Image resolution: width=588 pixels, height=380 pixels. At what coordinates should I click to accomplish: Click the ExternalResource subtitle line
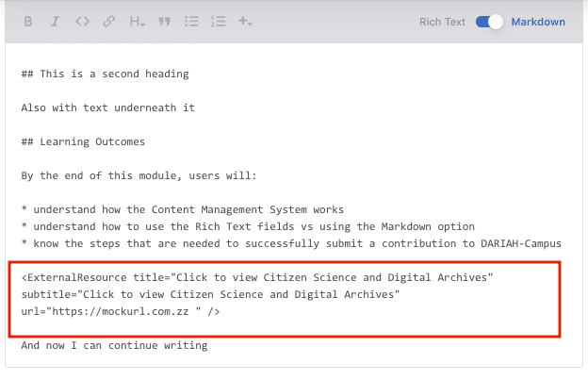point(210,294)
